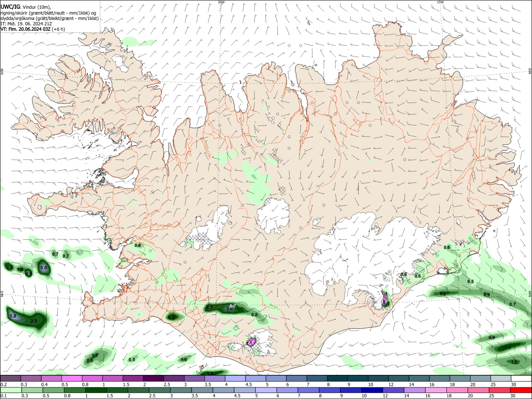Select the dark green bottom-row swatch between 1 and 1.5

click(x=95, y=390)
